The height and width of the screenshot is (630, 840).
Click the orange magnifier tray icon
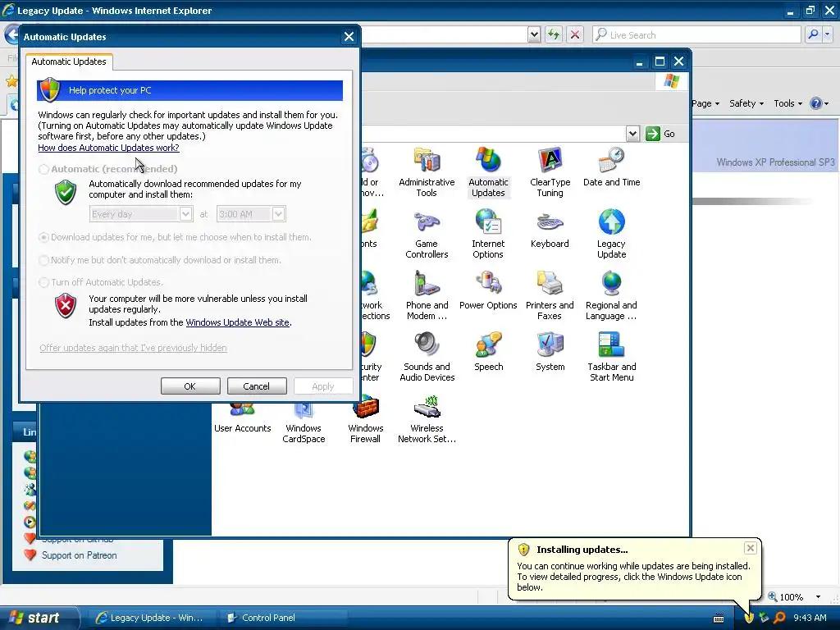779,618
